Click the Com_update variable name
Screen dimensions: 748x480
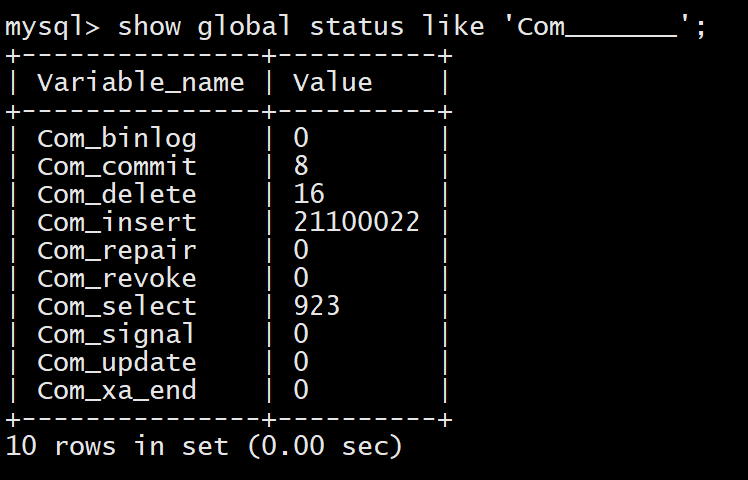117,362
